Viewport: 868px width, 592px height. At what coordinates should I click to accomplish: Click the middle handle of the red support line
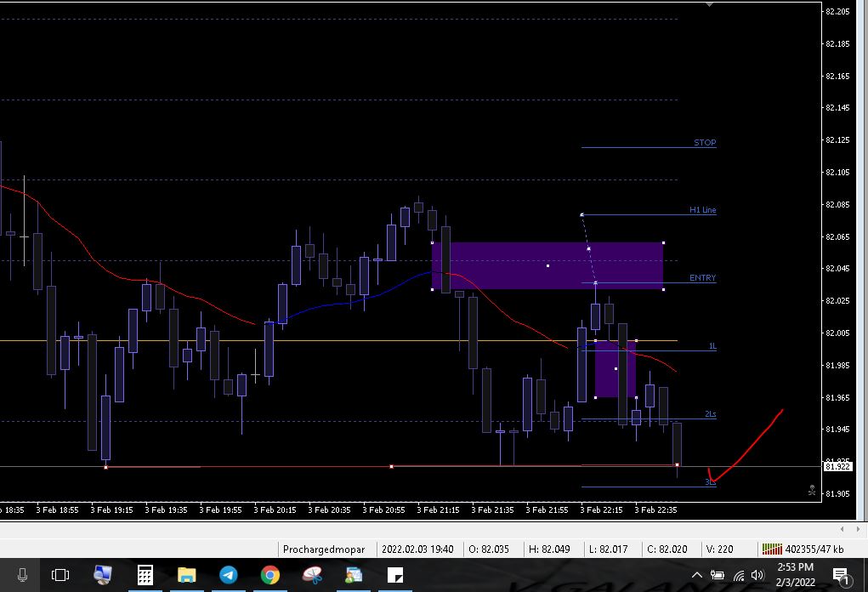pyautogui.click(x=391, y=467)
